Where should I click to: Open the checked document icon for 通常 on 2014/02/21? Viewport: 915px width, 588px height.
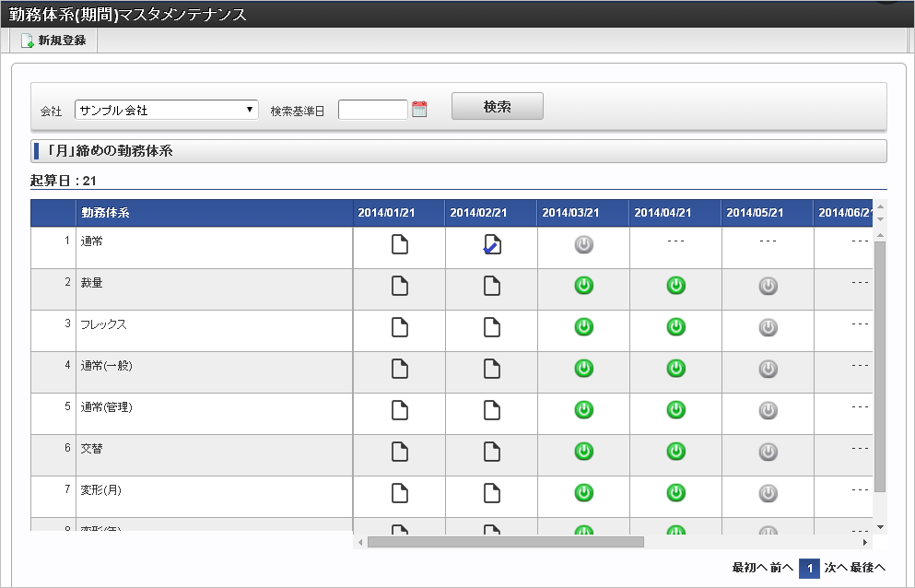(x=492, y=244)
